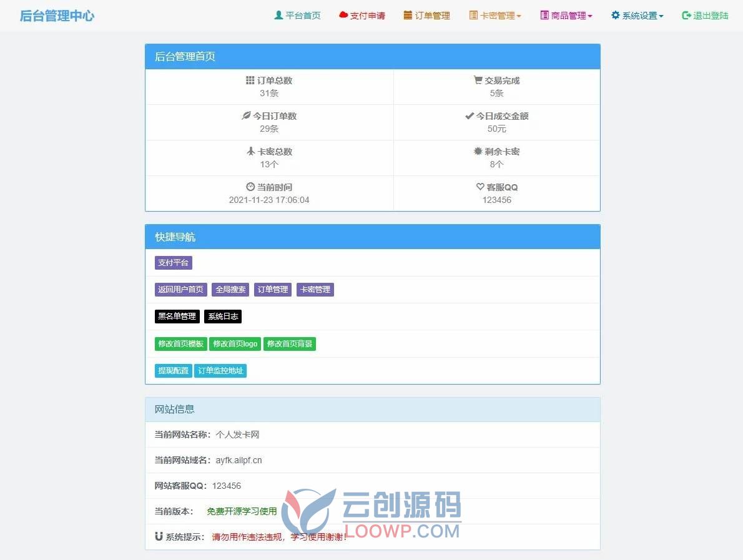Click the green 修改首页模板 button
743x560 pixels.
tap(180, 344)
